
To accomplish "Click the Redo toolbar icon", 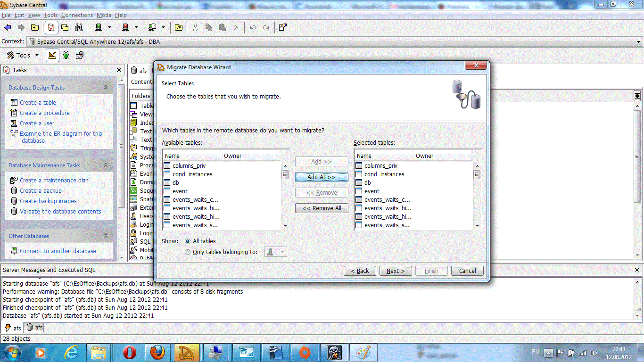I will click(x=266, y=27).
